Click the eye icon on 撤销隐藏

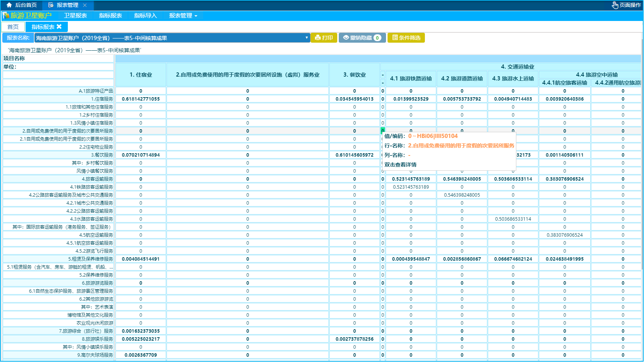[346, 38]
